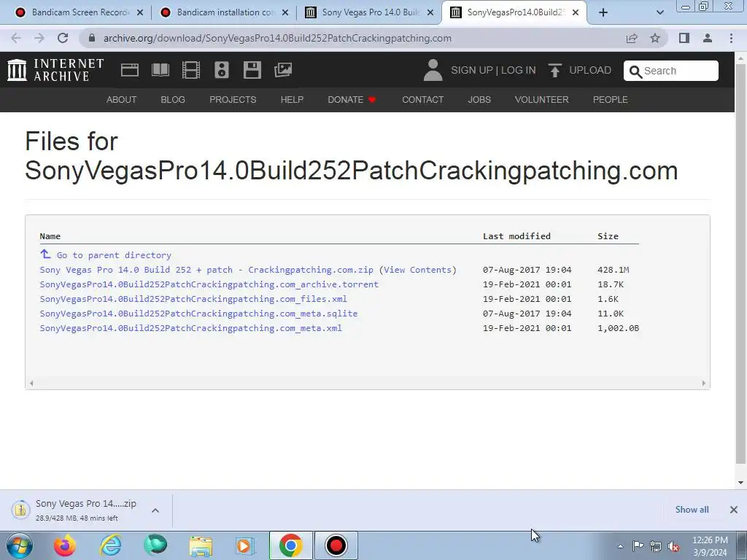The width and height of the screenshot is (747, 560).
Task: Click the network tray icon
Action: click(656, 547)
